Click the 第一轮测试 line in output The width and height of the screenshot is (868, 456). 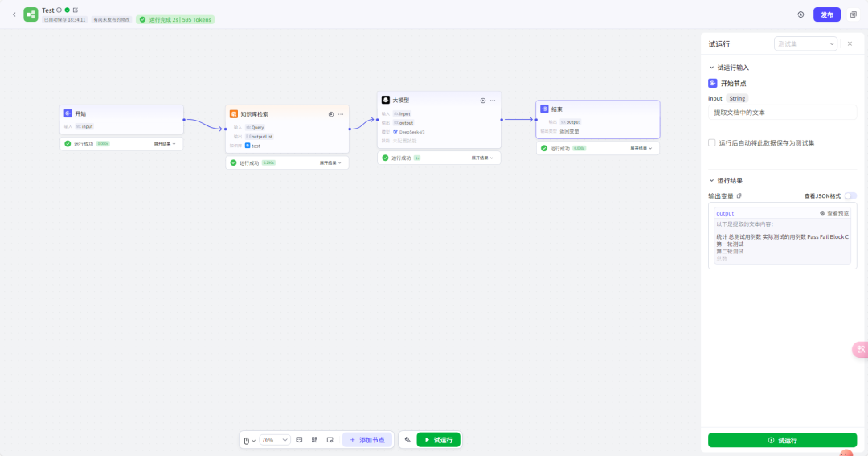click(x=730, y=244)
